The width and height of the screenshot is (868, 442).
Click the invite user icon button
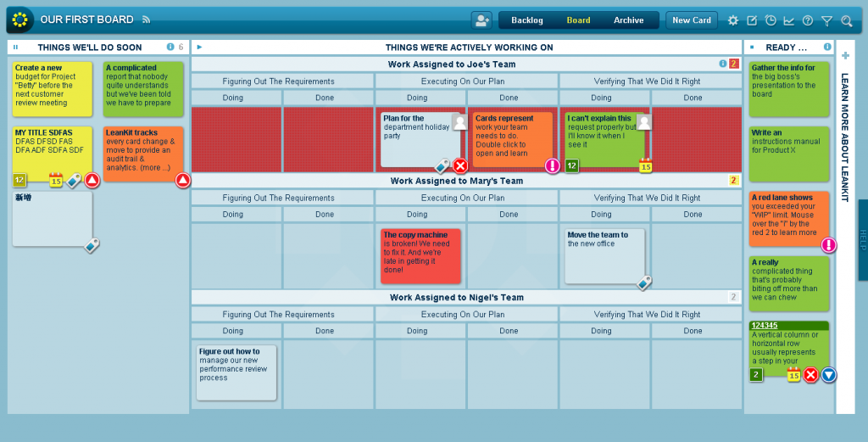click(x=481, y=20)
